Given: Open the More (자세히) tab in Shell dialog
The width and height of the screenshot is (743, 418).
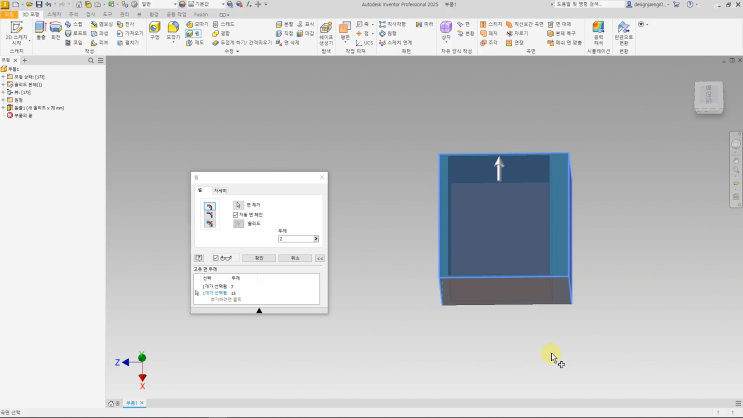Looking at the screenshot, I should click(x=220, y=191).
